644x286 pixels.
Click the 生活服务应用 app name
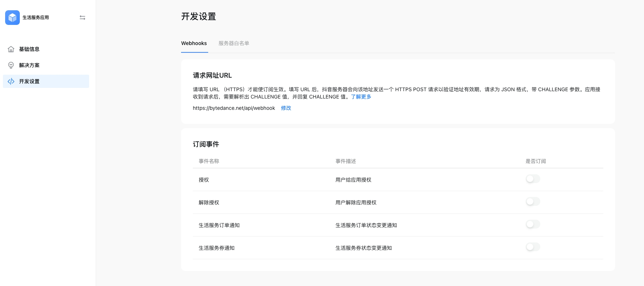pyautogui.click(x=36, y=18)
